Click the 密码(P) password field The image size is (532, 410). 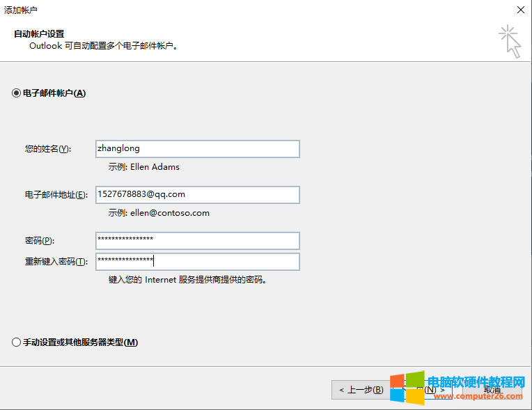[197, 241]
